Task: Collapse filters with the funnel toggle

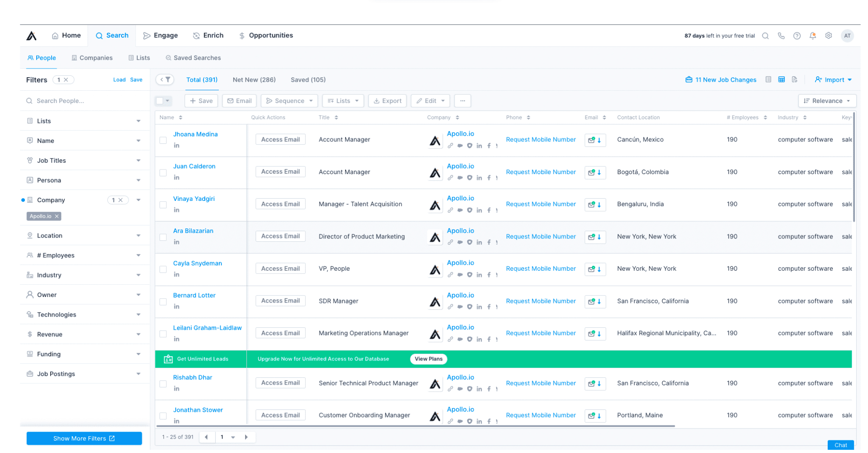Action: tap(165, 80)
